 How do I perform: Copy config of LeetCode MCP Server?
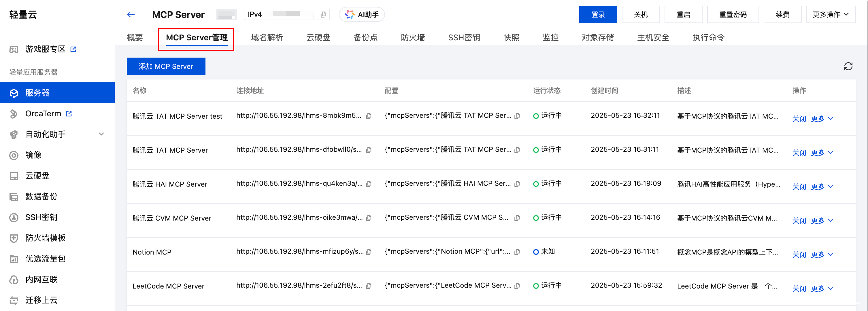click(x=517, y=286)
